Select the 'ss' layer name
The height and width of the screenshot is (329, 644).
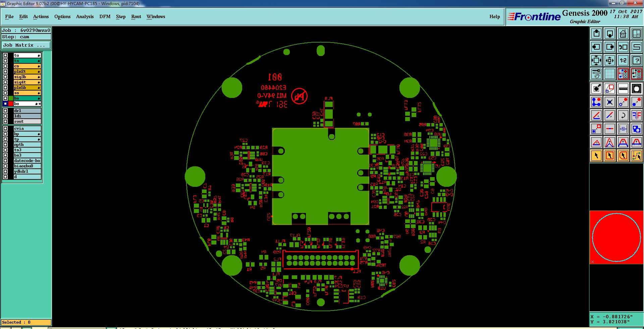point(27,93)
